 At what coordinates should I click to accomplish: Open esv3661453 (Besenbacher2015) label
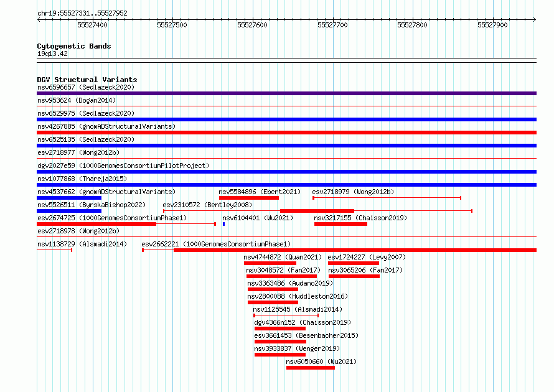pyautogui.click(x=306, y=335)
